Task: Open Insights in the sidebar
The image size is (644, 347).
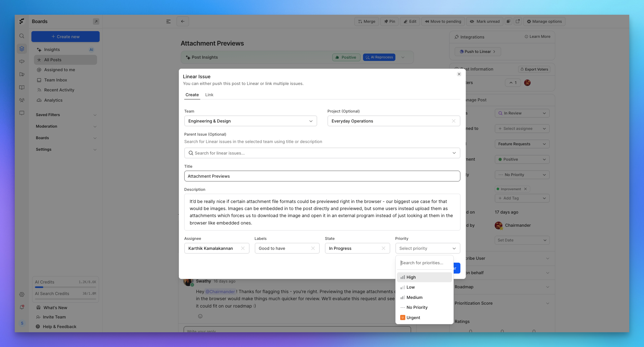Action: pos(65,50)
